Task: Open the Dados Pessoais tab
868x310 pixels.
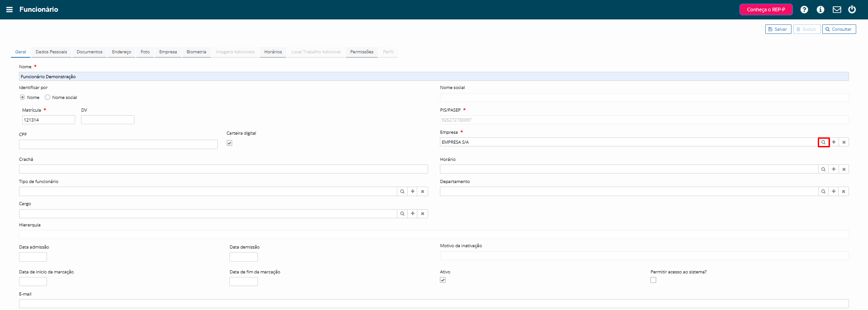Action: click(51, 52)
